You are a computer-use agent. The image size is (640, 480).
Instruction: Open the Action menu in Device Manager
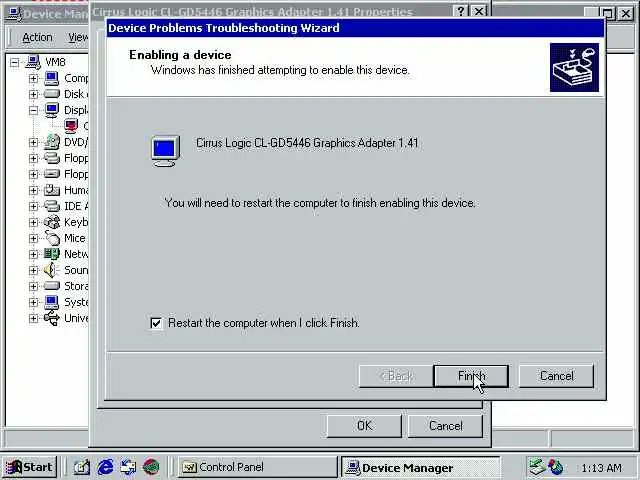coord(37,38)
